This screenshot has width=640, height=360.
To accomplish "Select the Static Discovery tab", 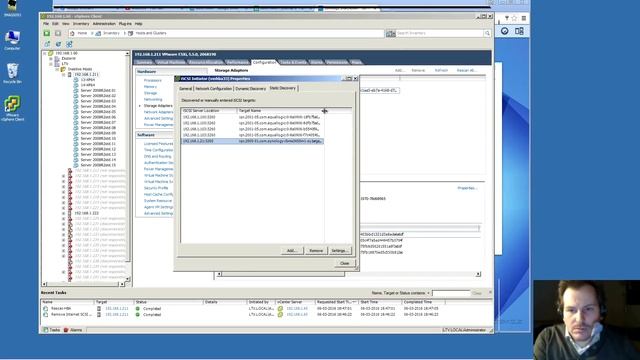I will click(x=282, y=88).
